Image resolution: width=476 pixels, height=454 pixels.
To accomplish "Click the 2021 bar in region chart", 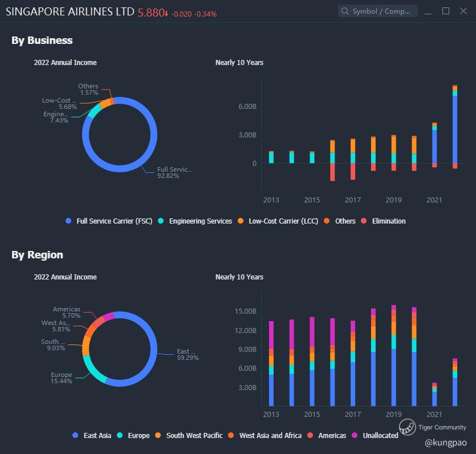I will pos(434,394).
